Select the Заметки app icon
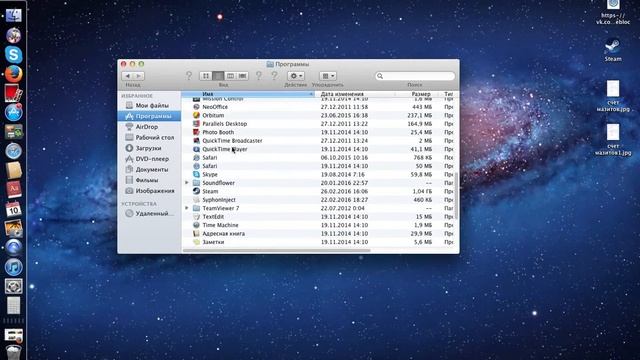Viewport: 640px width, 360px height. click(196, 242)
